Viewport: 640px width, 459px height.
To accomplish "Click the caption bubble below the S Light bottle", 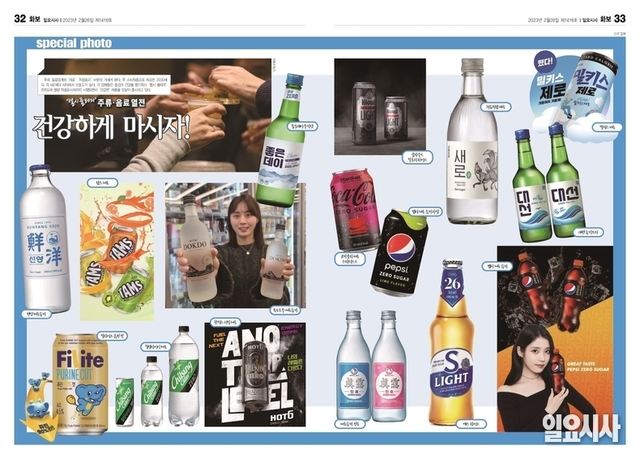I will [x=471, y=424].
